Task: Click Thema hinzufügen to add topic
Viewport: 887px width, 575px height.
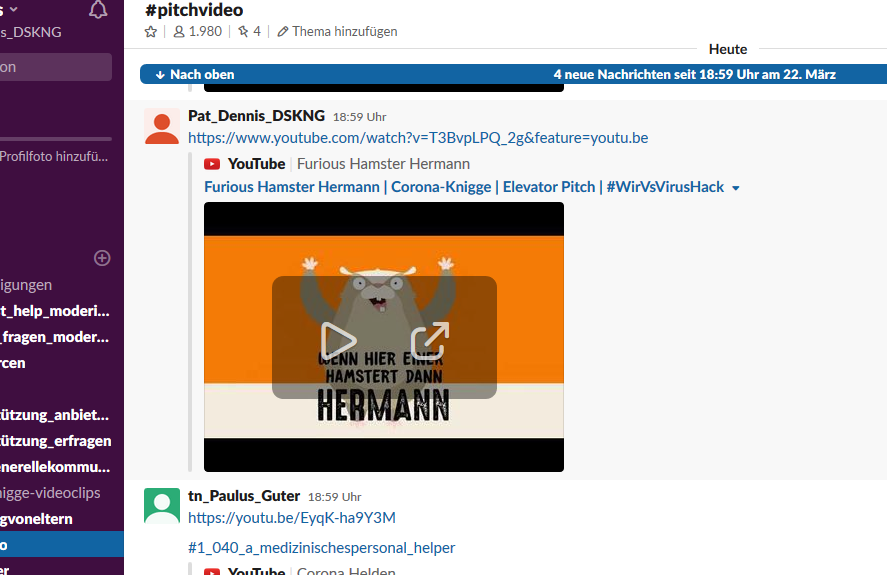Action: 337,32
